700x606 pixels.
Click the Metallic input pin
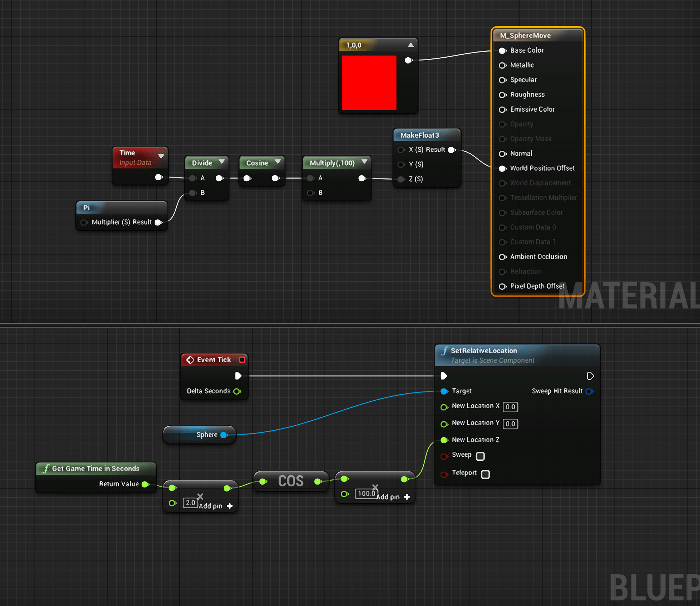(x=503, y=65)
